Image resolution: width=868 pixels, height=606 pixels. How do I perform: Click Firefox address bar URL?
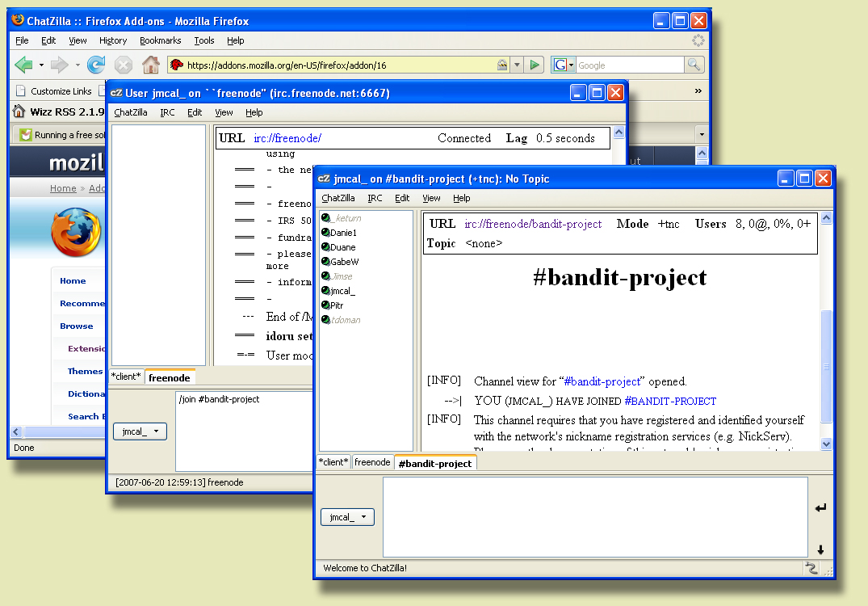point(287,65)
